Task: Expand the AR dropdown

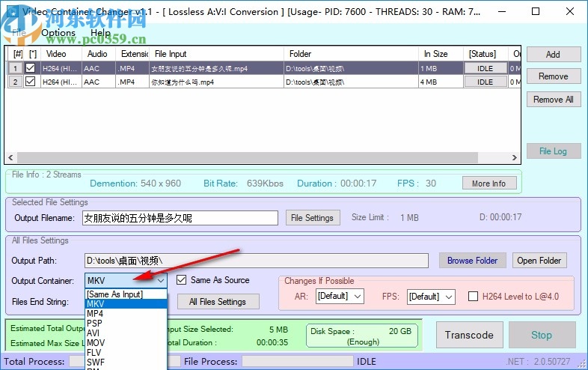Action: pyautogui.click(x=358, y=297)
